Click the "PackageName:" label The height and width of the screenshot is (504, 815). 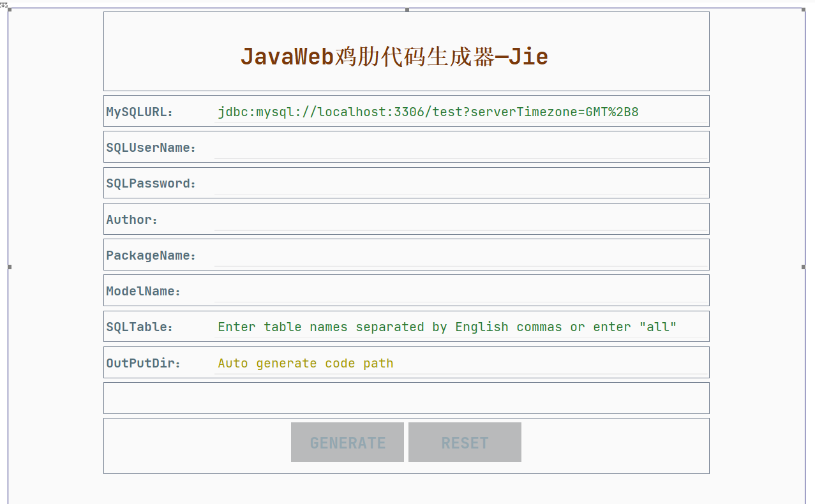[x=151, y=256]
